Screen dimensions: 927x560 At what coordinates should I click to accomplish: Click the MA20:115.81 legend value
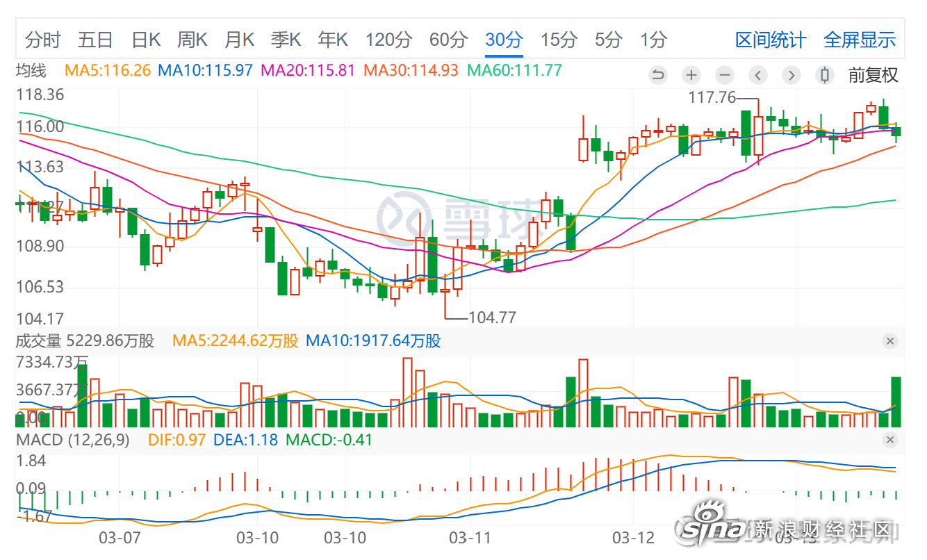(309, 70)
